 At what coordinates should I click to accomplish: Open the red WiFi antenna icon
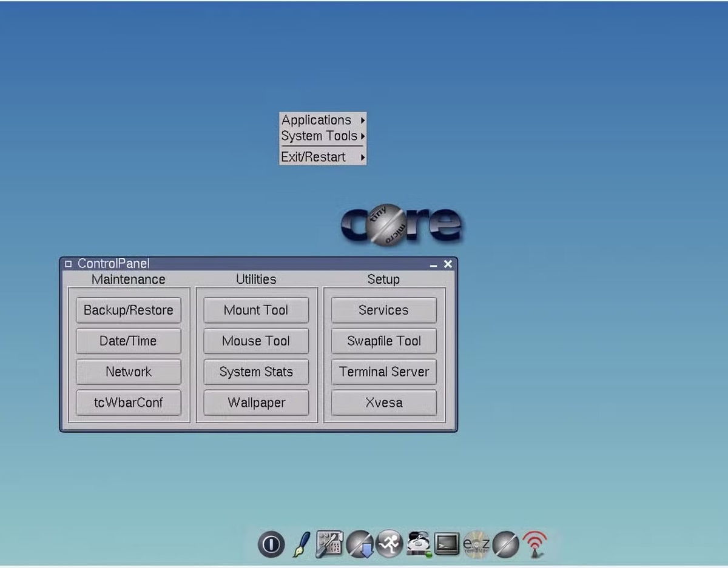[534, 544]
